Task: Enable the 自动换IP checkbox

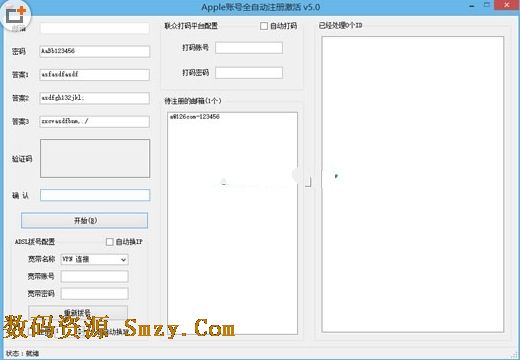Action: [110, 242]
